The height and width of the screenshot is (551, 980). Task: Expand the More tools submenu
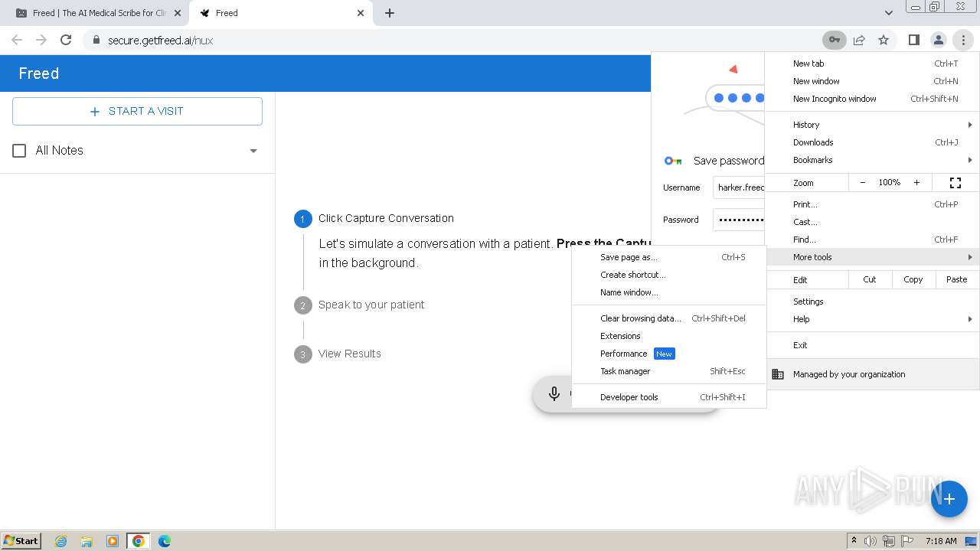[x=871, y=257]
